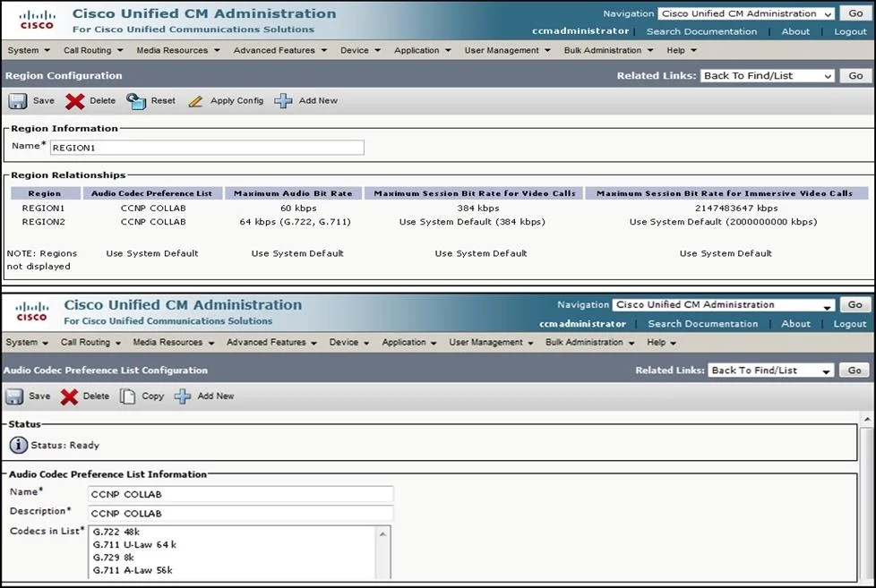This screenshot has height=588, width=876.
Task: Open the System menu in the top window
Action: 29,50
